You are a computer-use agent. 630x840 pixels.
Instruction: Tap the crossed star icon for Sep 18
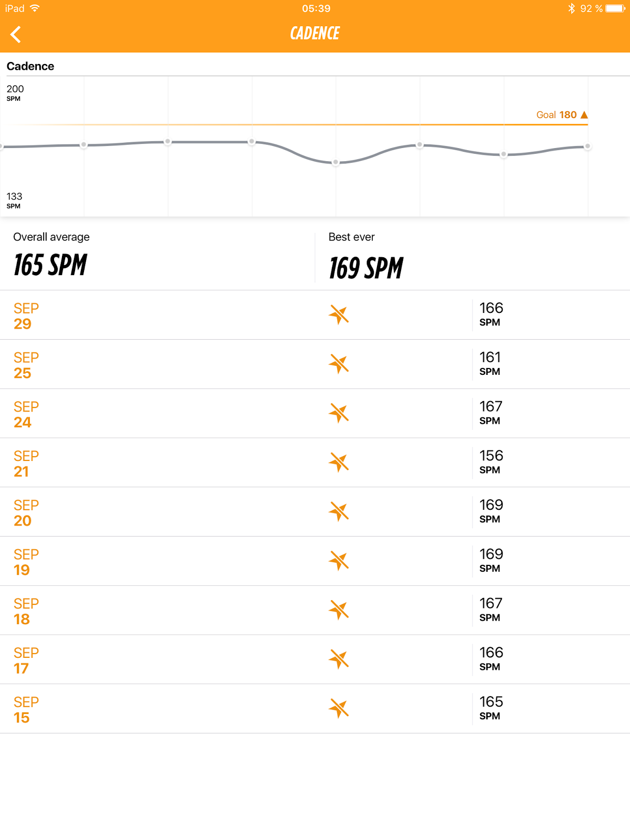click(x=339, y=610)
